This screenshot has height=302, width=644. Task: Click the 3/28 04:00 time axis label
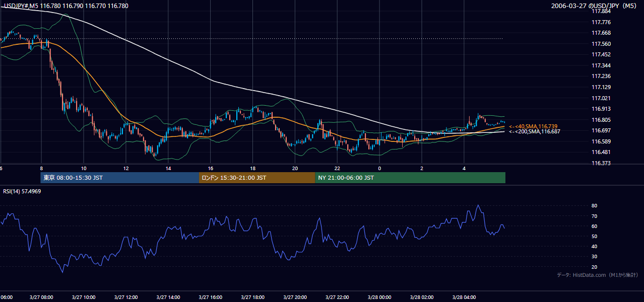(x=465, y=297)
